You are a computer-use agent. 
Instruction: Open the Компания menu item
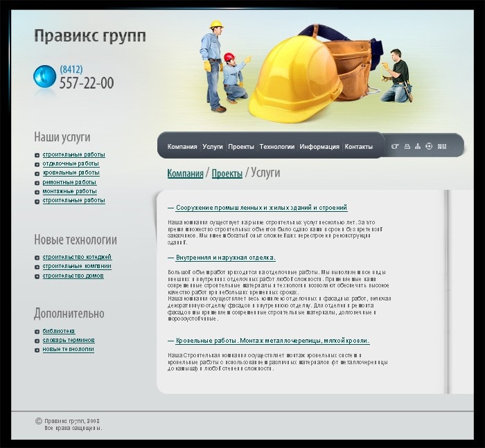pos(182,147)
